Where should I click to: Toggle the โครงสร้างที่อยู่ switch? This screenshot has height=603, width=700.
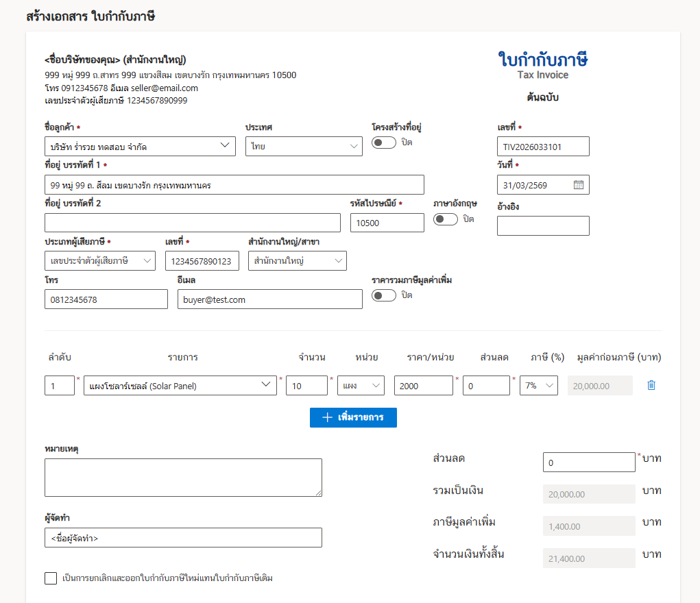[384, 143]
